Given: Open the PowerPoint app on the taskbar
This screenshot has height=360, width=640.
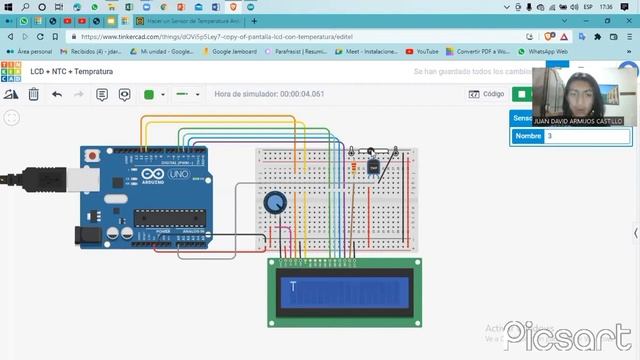Looking at the screenshot, I should (181, 7).
